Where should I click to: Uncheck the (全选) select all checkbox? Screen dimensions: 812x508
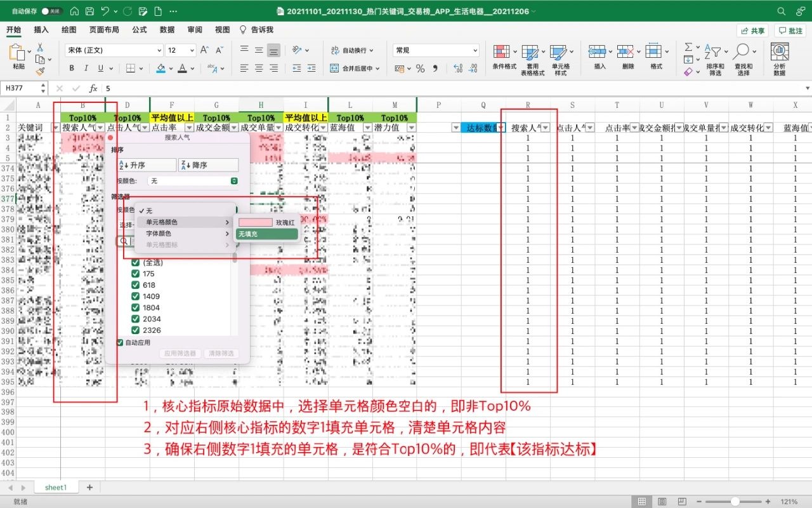point(135,262)
